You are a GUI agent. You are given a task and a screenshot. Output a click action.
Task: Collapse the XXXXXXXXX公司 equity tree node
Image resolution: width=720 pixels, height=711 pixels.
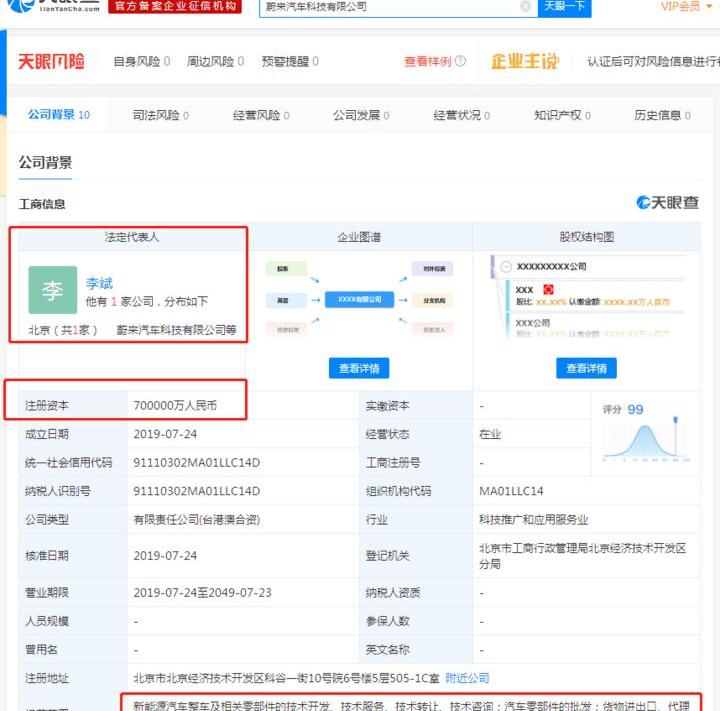506,267
